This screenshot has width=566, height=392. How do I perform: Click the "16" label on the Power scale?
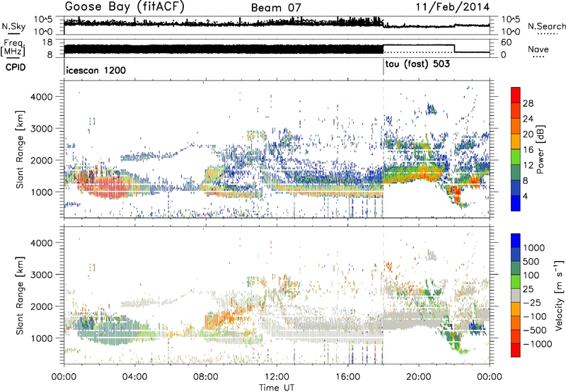coord(528,149)
